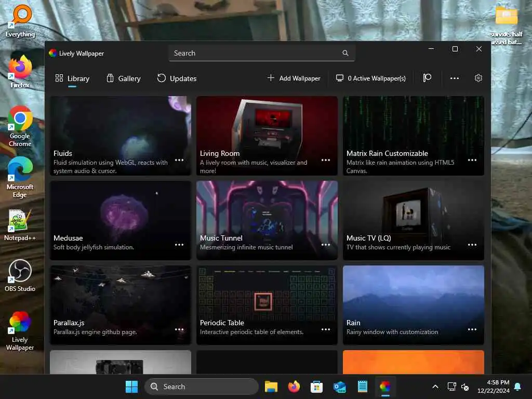This screenshot has height=399, width=532.
Task: Open the options menu for Music Tunnel
Action: pyautogui.click(x=326, y=245)
